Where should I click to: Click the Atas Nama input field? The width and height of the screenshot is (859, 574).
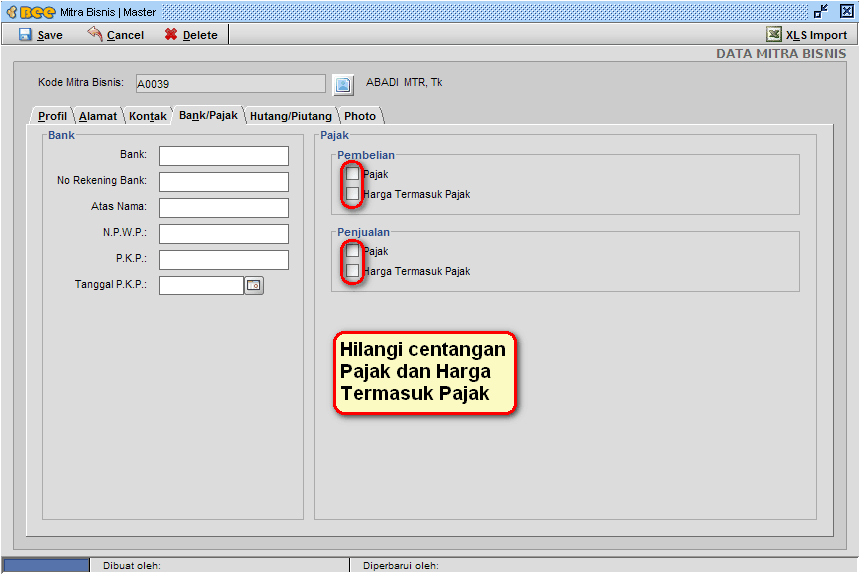pyautogui.click(x=224, y=208)
